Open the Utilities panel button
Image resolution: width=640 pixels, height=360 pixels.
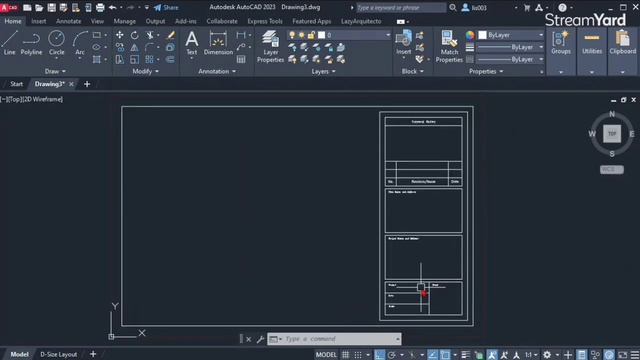pos(592,45)
